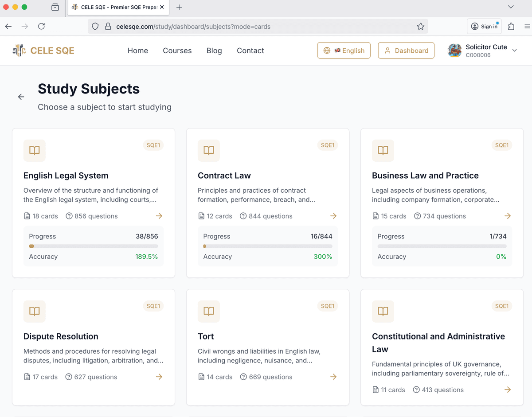Bookmark page with the star icon
This screenshot has width=532, height=417.
(420, 27)
